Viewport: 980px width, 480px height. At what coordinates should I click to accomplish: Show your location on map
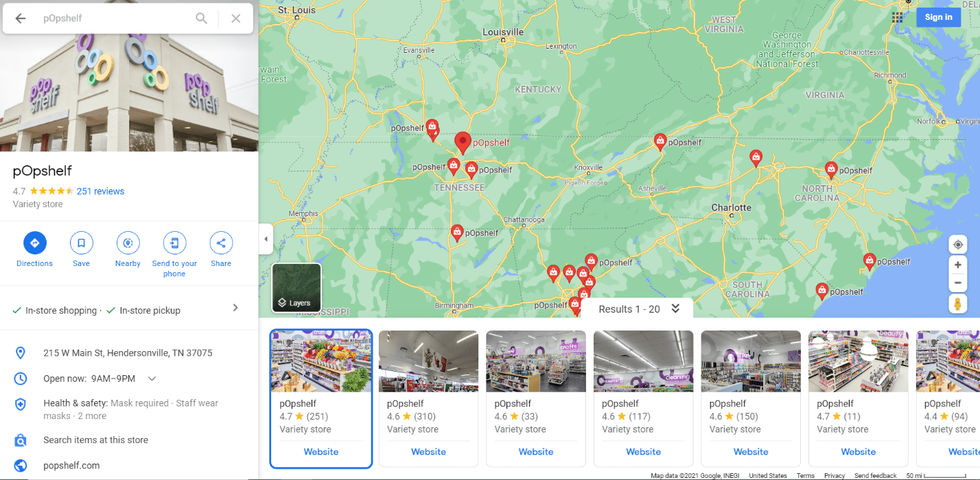[958, 244]
